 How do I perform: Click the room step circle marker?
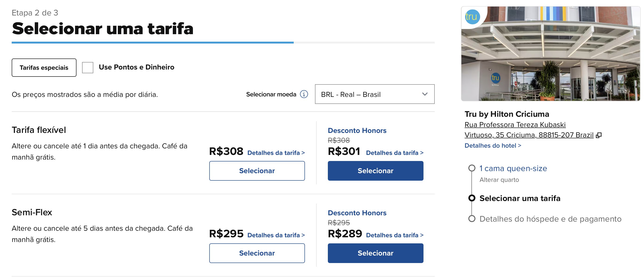click(472, 168)
